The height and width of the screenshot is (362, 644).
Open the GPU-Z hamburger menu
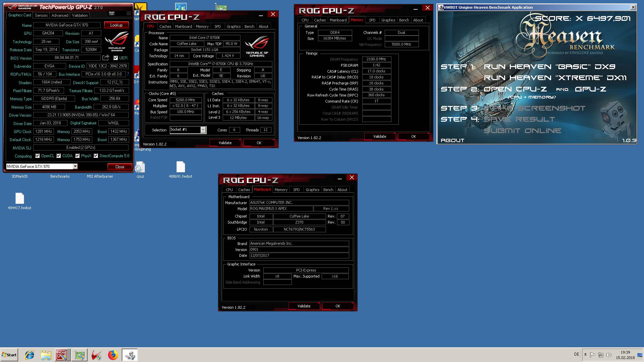pyautogui.click(x=128, y=13)
